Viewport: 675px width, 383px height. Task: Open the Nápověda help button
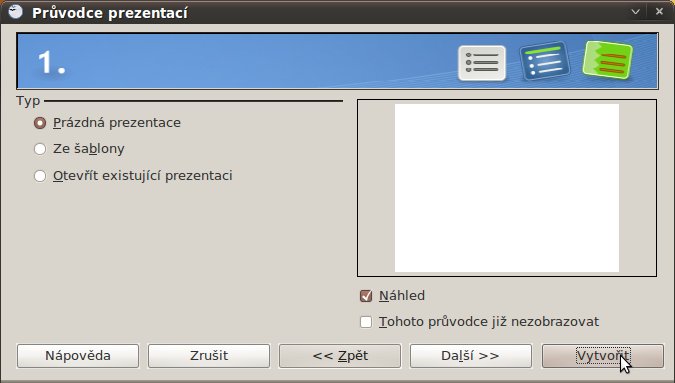[x=78, y=356]
